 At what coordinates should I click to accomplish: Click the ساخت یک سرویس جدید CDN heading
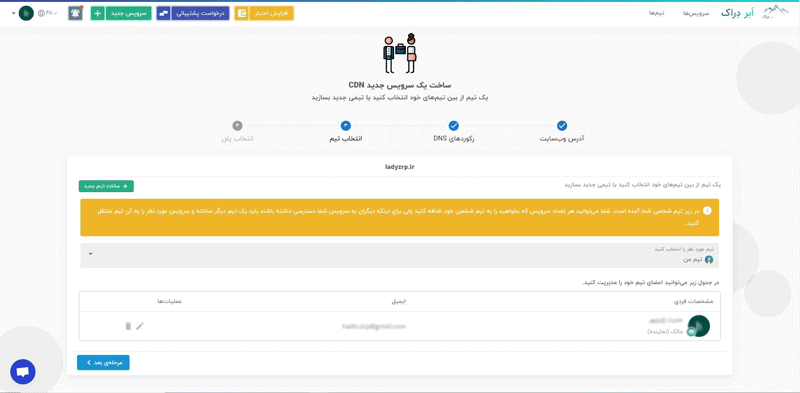pyautogui.click(x=398, y=85)
